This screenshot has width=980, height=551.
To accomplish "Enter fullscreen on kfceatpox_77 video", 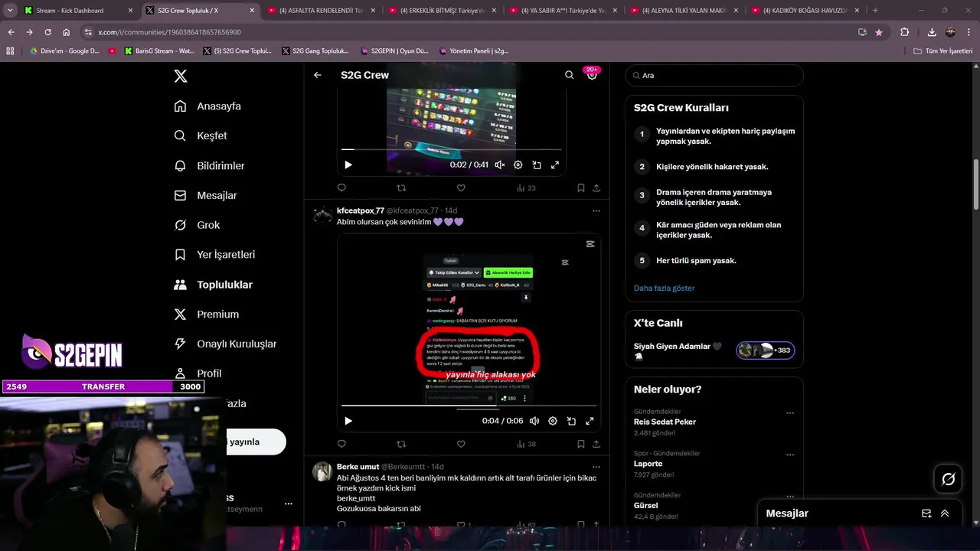I will pos(590,421).
